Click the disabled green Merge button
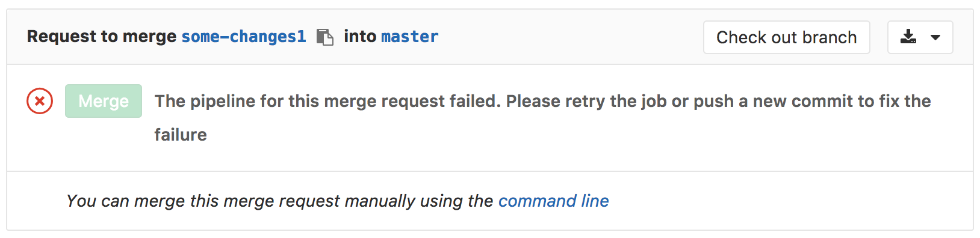 [104, 101]
